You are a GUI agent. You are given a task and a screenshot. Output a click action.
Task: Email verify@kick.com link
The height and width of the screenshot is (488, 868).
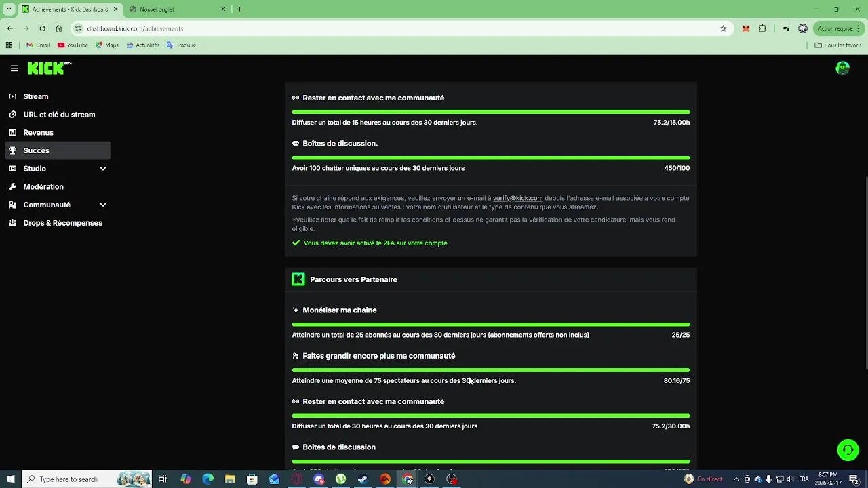point(517,198)
